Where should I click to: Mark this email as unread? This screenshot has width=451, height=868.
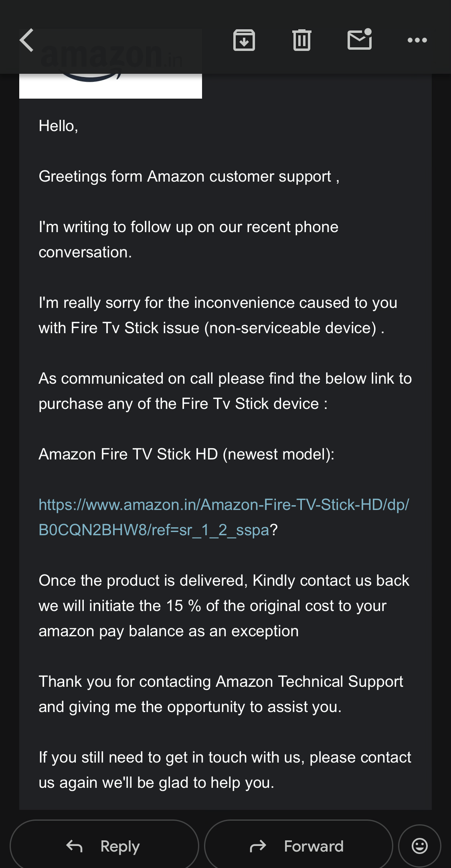360,40
